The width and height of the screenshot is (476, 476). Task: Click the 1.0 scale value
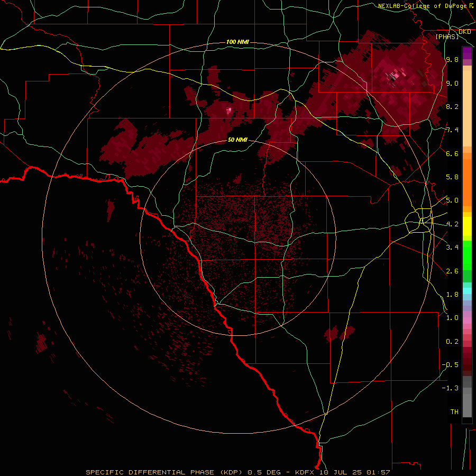(452, 318)
